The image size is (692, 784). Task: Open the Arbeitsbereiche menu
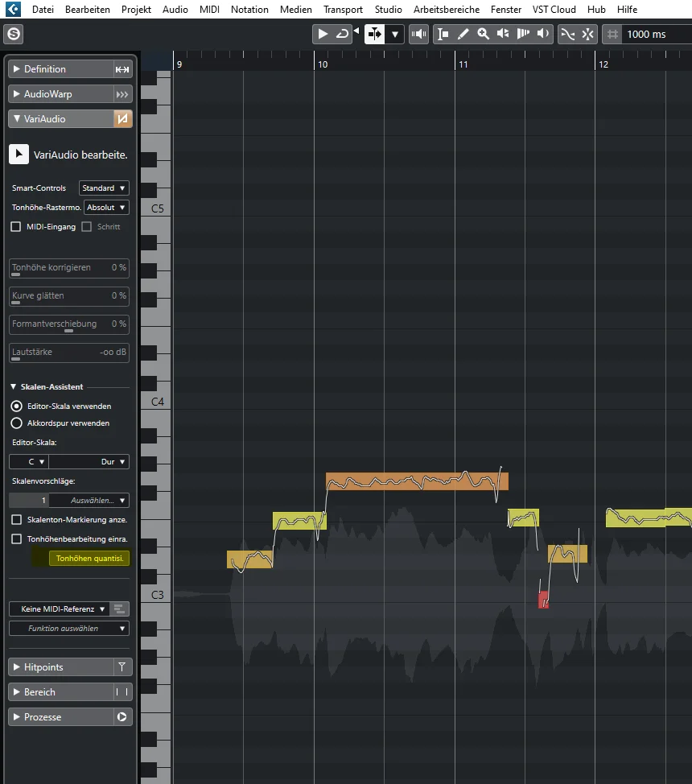[x=447, y=10]
